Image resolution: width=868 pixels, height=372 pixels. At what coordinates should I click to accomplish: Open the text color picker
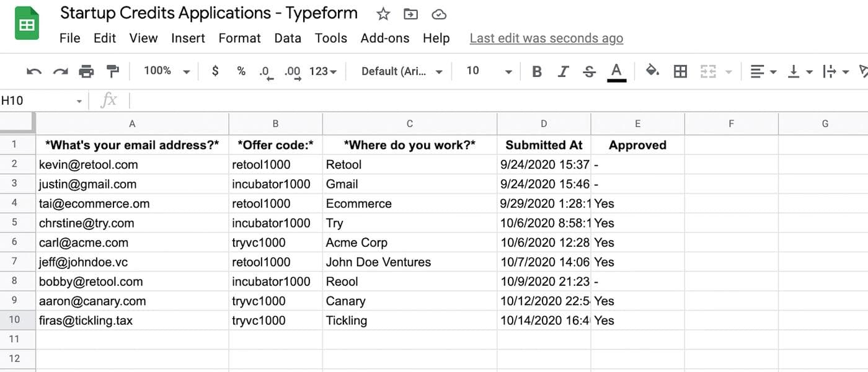coord(616,72)
